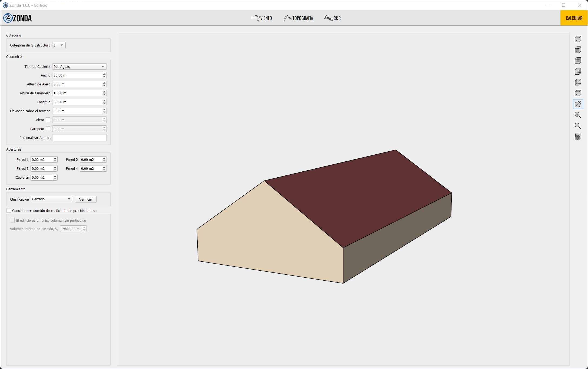Click the zoom out magnifier icon
This screenshot has height=369, width=588.
(578, 126)
